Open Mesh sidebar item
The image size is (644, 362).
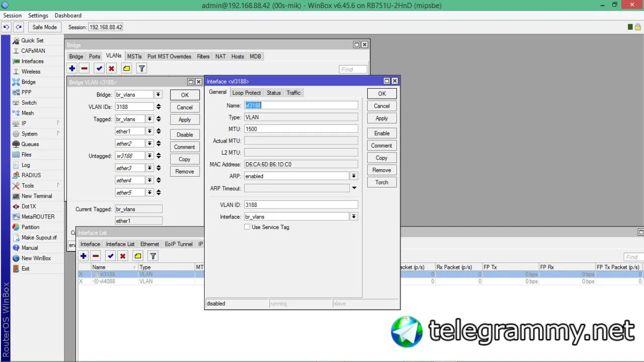pyautogui.click(x=28, y=113)
